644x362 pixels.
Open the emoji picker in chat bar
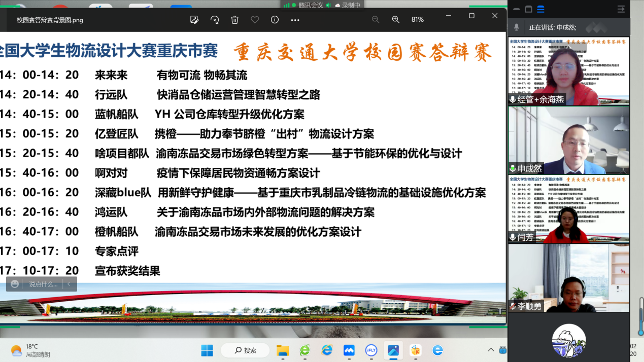(15, 284)
